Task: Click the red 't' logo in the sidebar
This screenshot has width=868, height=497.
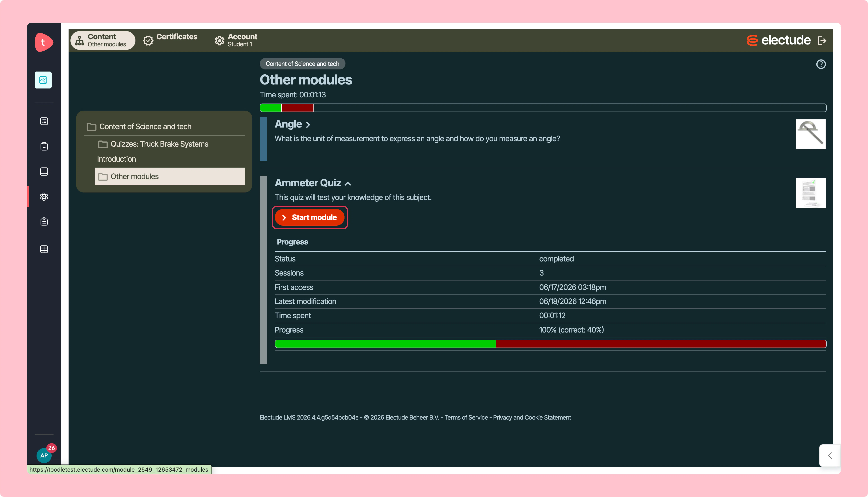Action: click(x=44, y=42)
